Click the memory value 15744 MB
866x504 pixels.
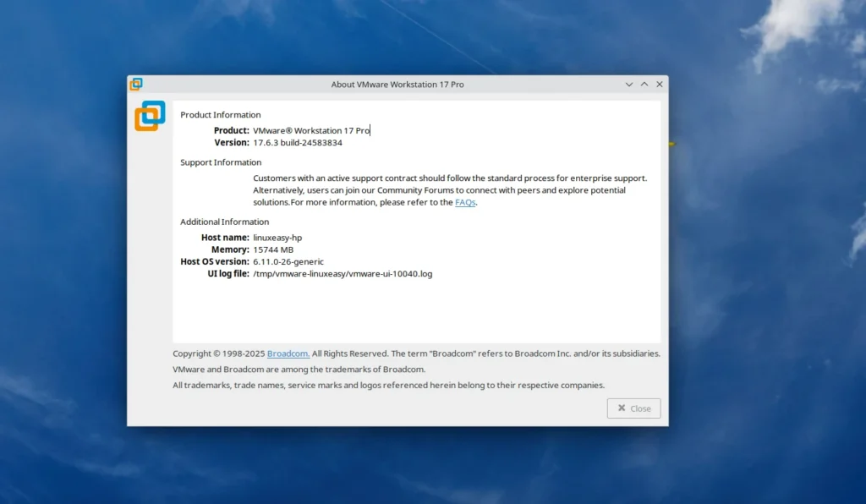point(273,249)
